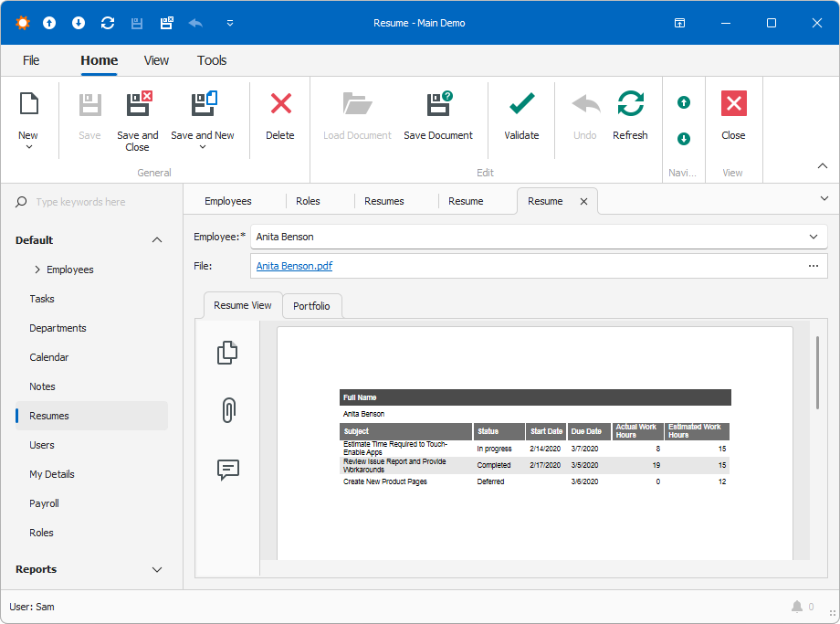Click the Refresh icon in ribbon

pos(630,104)
